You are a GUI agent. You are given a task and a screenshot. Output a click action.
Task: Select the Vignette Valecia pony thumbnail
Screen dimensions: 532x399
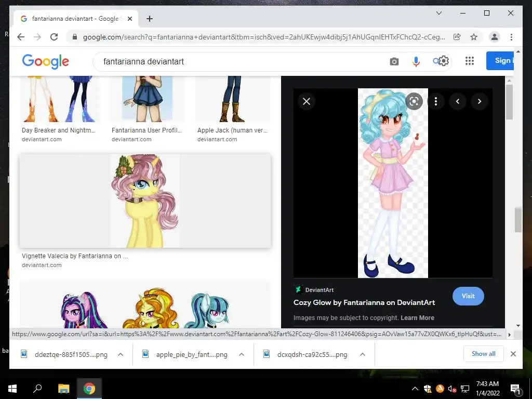click(145, 201)
